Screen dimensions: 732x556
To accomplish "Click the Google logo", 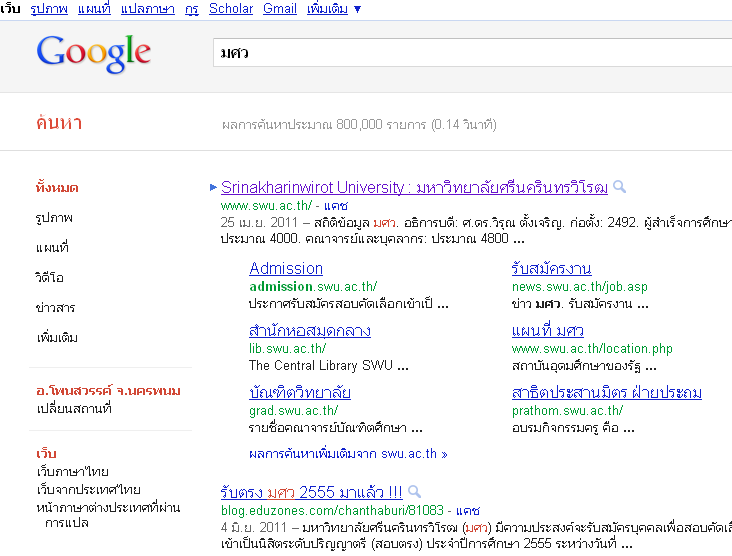I will coord(93,53).
